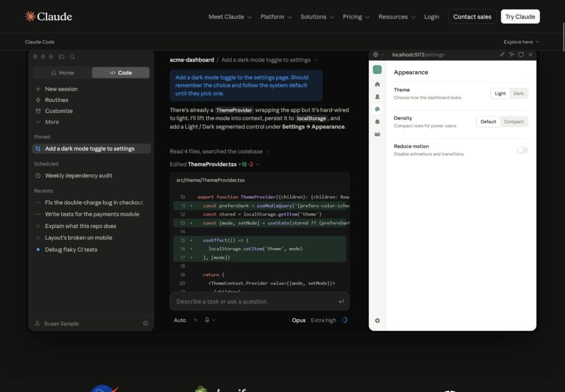Click the Auto mode selector
The width and height of the screenshot is (565, 392).
click(180, 320)
